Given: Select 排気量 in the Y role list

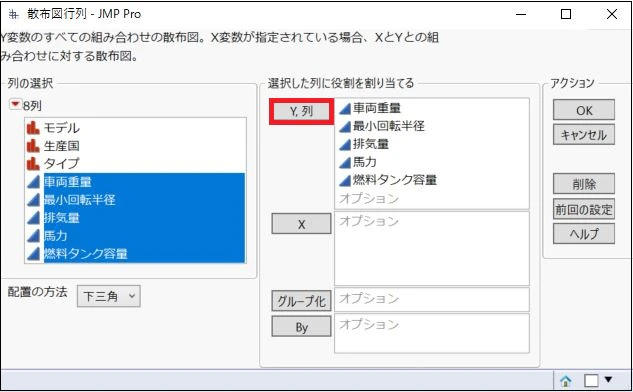Looking at the screenshot, I should coord(371,144).
